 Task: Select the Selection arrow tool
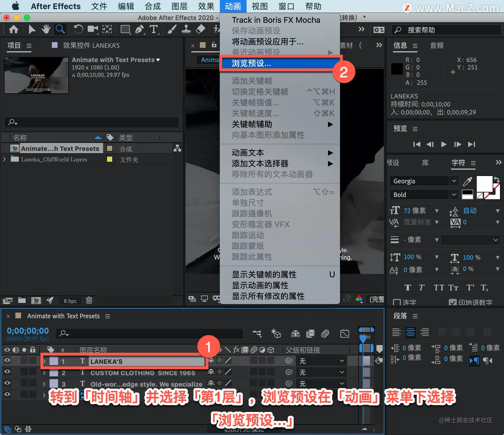(x=32, y=30)
